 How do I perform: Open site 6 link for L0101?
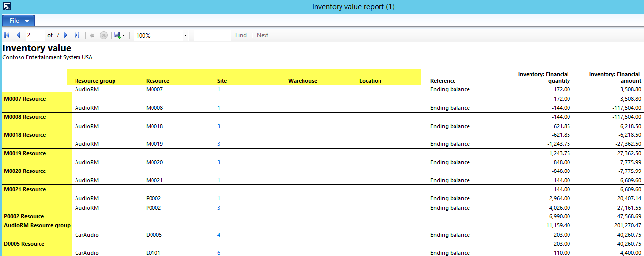point(219,253)
